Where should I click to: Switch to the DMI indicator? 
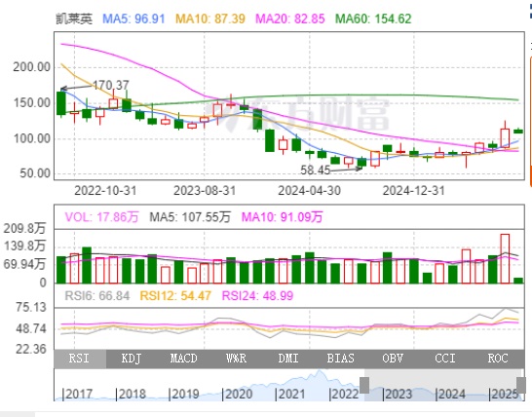point(288,359)
